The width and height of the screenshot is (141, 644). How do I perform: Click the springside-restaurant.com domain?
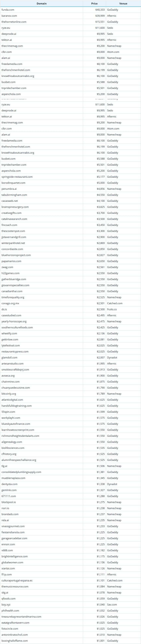(x=17, y=177)
